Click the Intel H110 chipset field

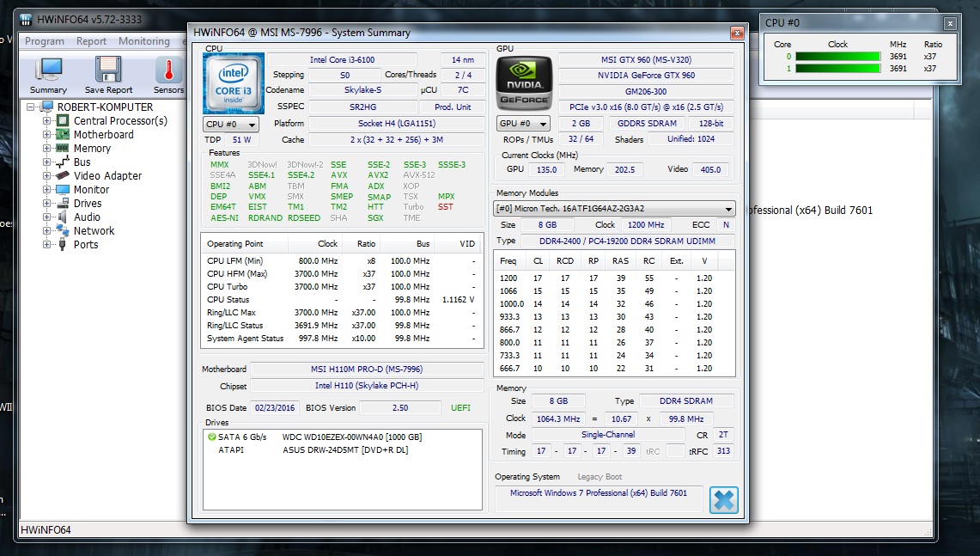[x=367, y=386]
